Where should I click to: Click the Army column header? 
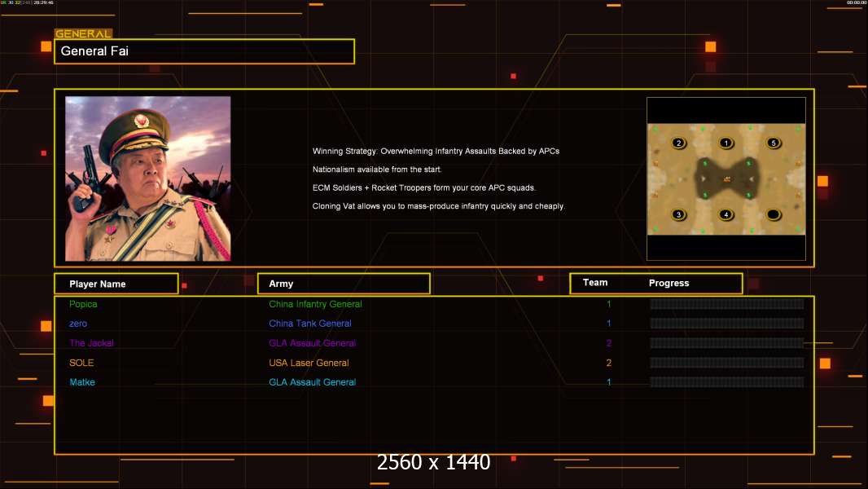[344, 284]
